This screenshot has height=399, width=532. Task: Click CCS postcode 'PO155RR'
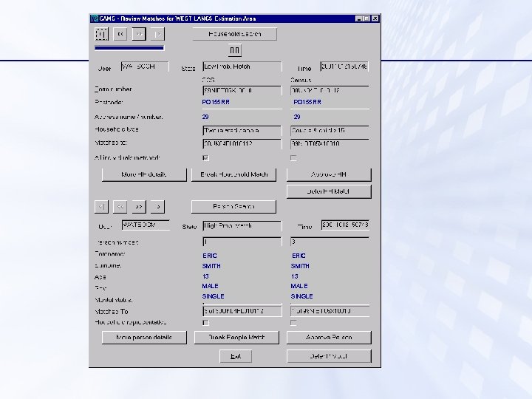216,102
